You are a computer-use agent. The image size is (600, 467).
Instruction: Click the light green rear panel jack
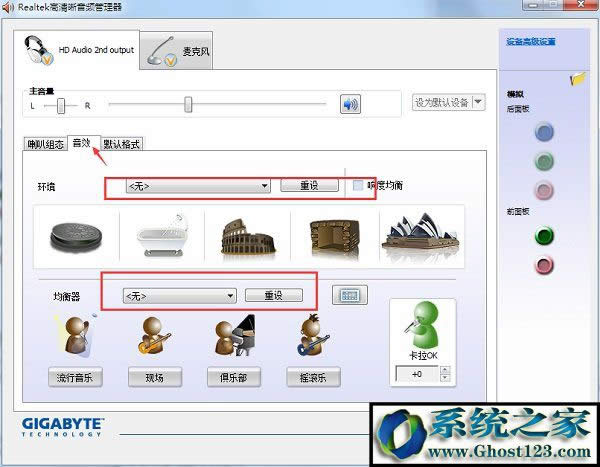coord(544,161)
